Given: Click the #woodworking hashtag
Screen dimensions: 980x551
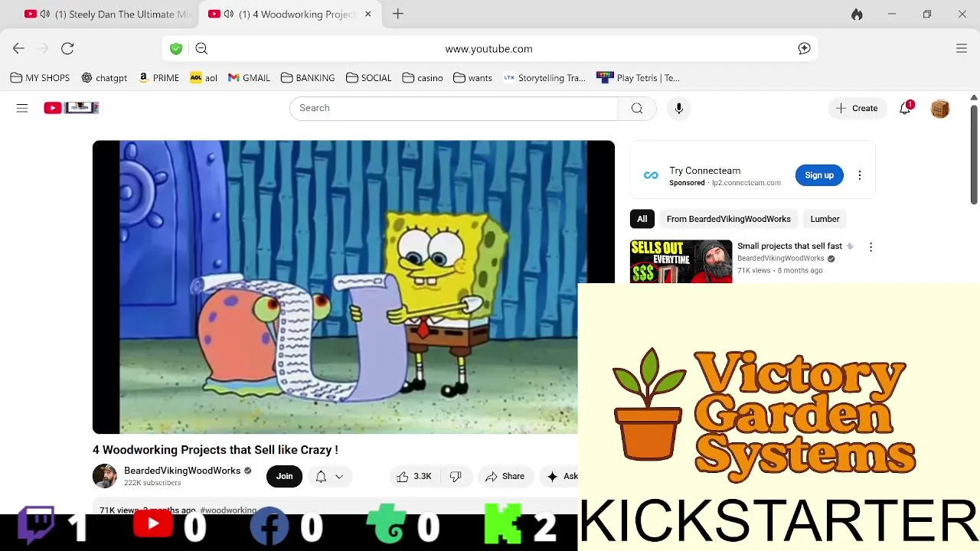Looking at the screenshot, I should 228,510.
